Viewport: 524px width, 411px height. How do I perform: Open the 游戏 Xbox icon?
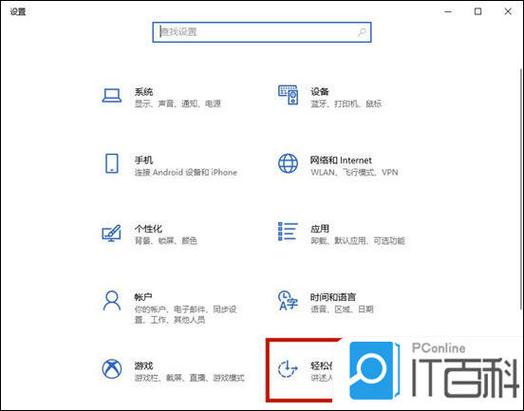pyautogui.click(x=112, y=369)
